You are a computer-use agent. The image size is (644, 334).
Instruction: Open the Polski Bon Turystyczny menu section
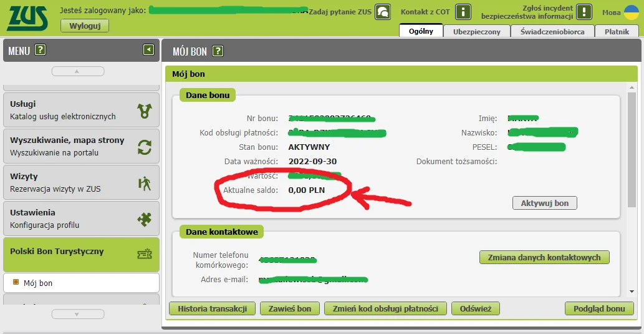click(x=81, y=254)
